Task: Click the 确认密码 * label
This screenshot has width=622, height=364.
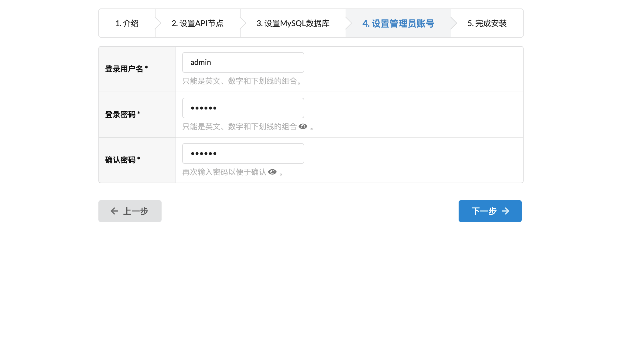Action: click(x=123, y=160)
